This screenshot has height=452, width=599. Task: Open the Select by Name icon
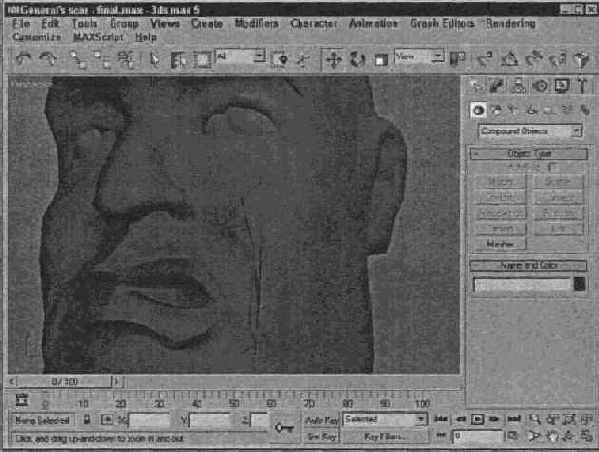pos(178,60)
